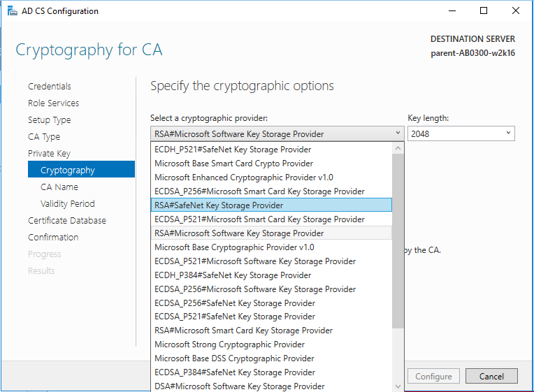The image size is (534, 392).
Task: Open the CA Name step
Action: [59, 187]
